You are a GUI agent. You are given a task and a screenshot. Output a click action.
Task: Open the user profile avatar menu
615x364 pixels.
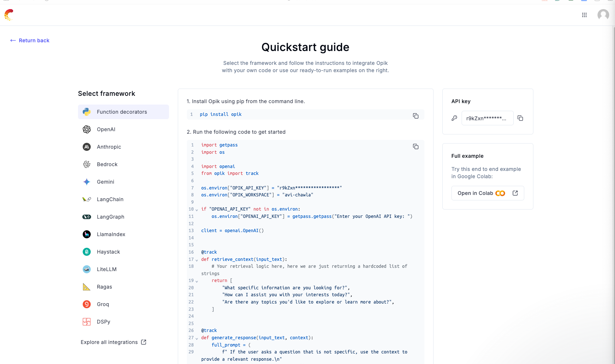(x=603, y=15)
